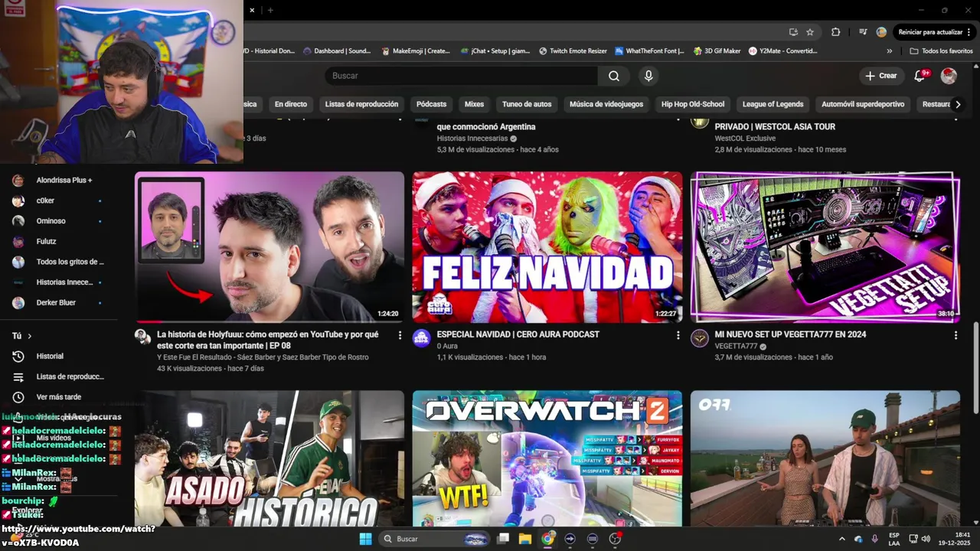
Task: Click the Crear button
Action: coord(880,76)
